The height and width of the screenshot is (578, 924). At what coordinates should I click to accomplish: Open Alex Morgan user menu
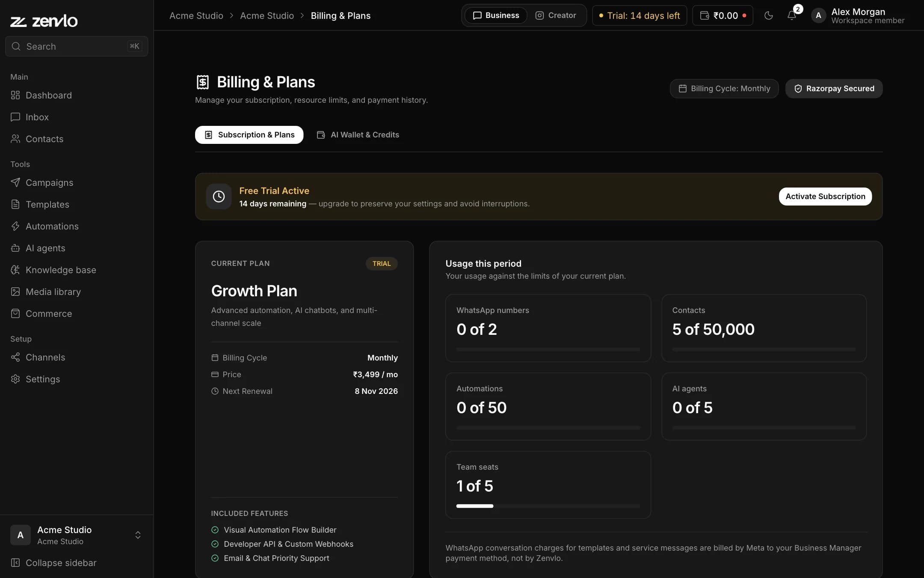point(858,15)
